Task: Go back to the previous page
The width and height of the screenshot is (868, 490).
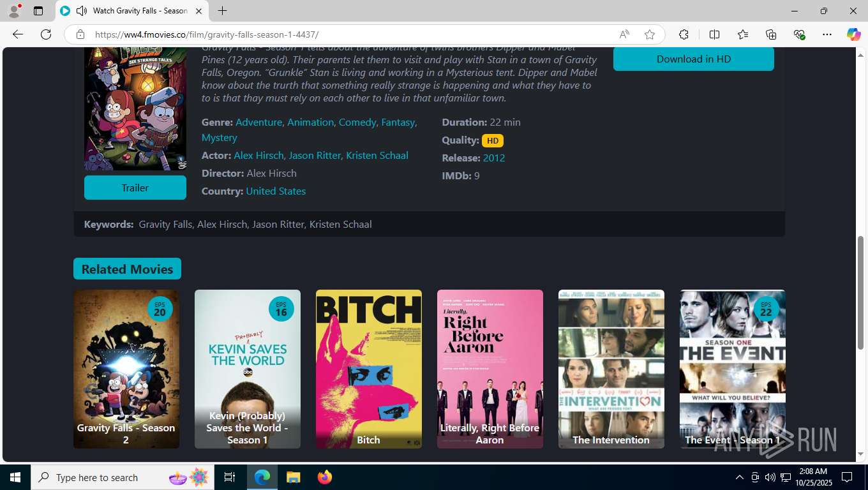Action: tap(18, 34)
